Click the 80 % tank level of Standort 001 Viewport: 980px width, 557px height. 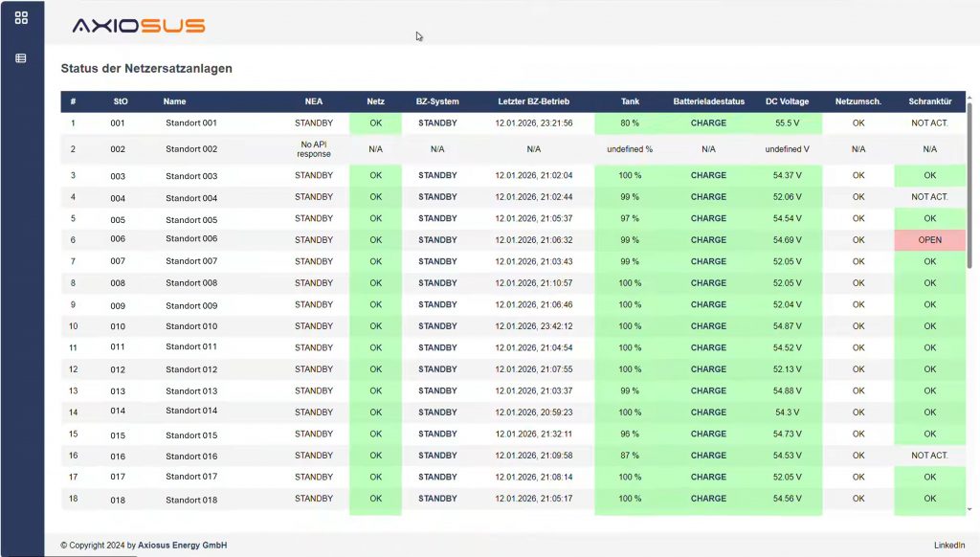(629, 123)
